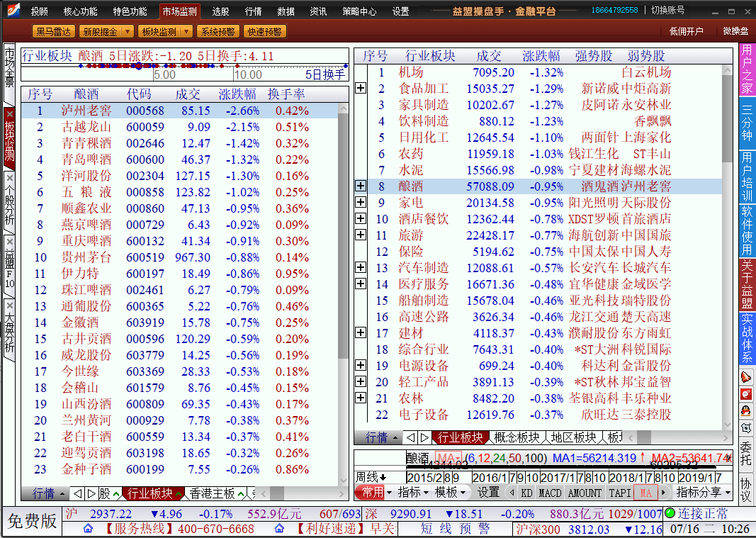756x538 pixels.
Task: Open the QQ penguin icon in right sidebar
Action: coord(746,410)
